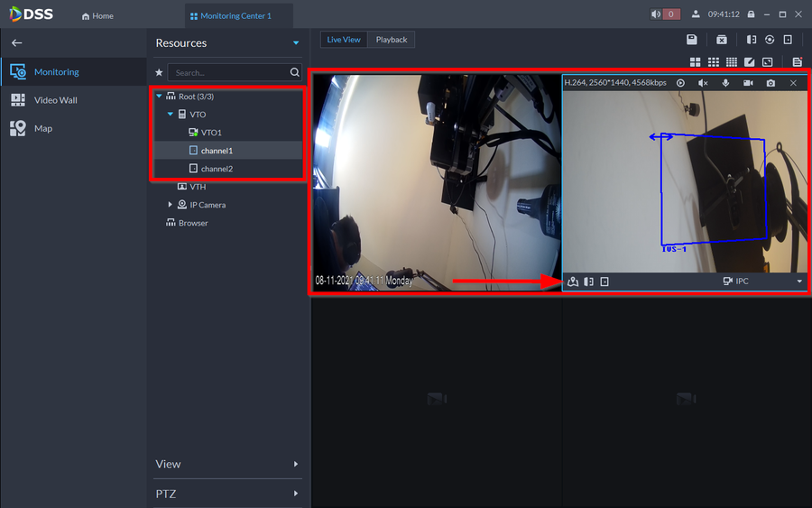The image size is (812, 508).
Task: Select channel2 in the resource tree
Action: (x=217, y=169)
